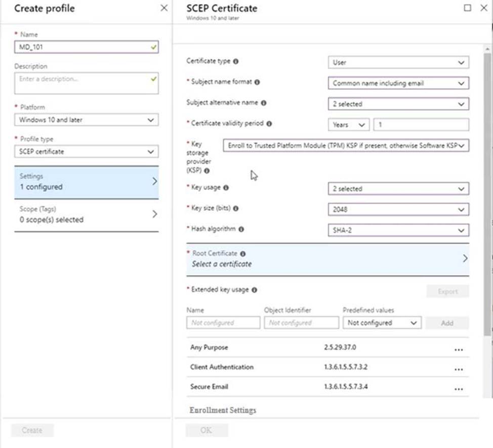Open the Settings section in Create profile
This screenshot has width=493, height=448.
(x=86, y=182)
